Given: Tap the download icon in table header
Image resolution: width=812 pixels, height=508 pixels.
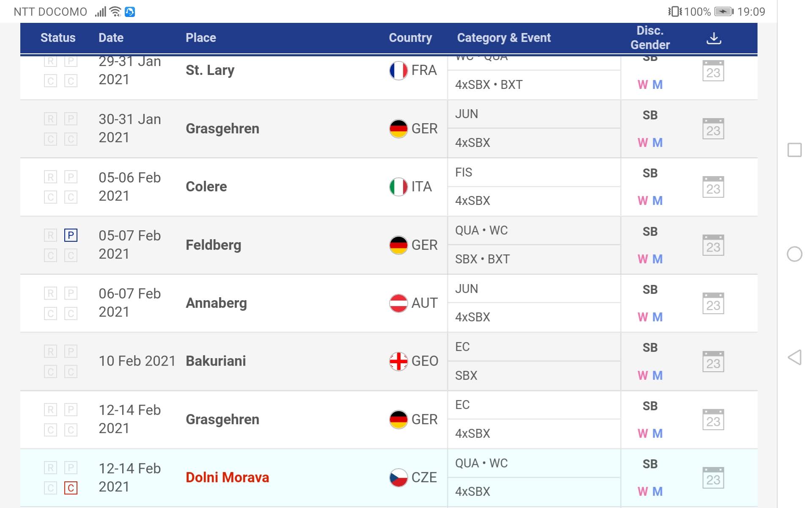Looking at the screenshot, I should 713,38.
